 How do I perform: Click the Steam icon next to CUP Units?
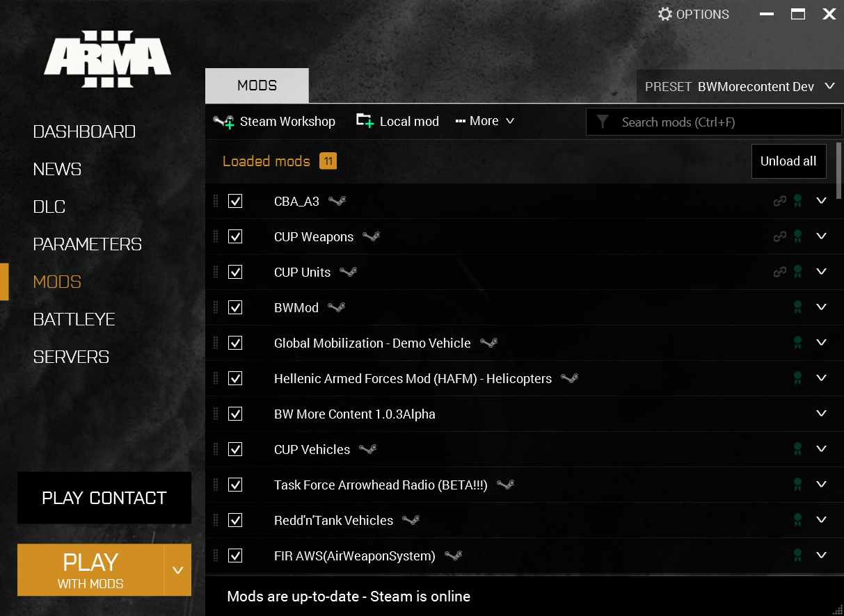pos(349,272)
